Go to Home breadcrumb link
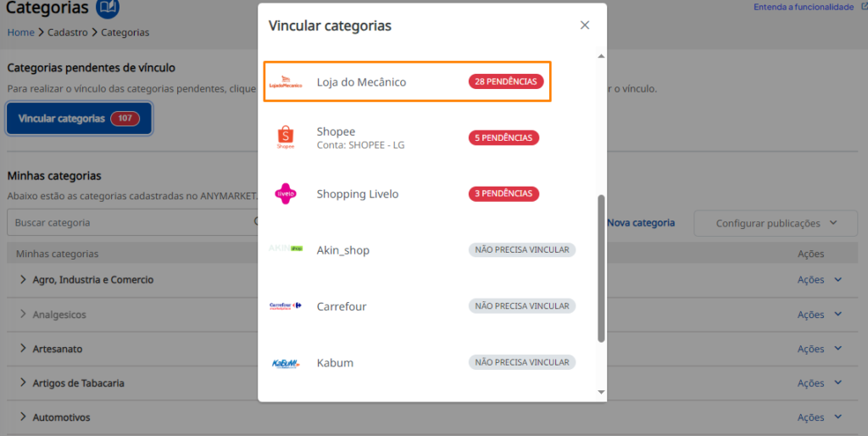The width and height of the screenshot is (868, 436). pyautogui.click(x=20, y=32)
